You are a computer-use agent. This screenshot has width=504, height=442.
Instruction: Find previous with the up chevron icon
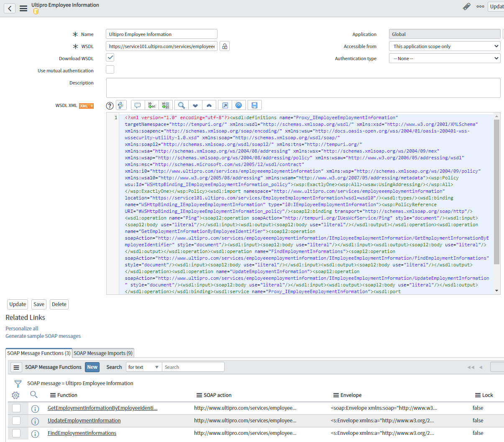pyautogui.click(x=209, y=105)
